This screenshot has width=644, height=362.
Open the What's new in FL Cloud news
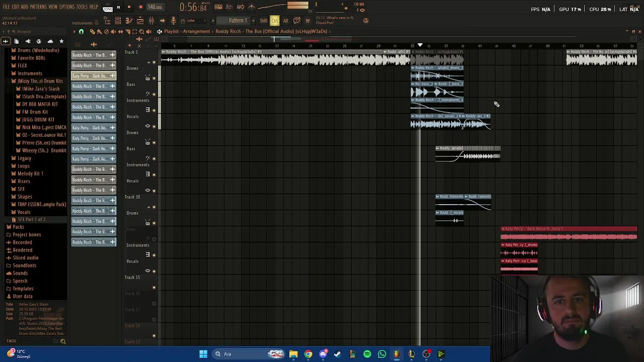point(335,20)
